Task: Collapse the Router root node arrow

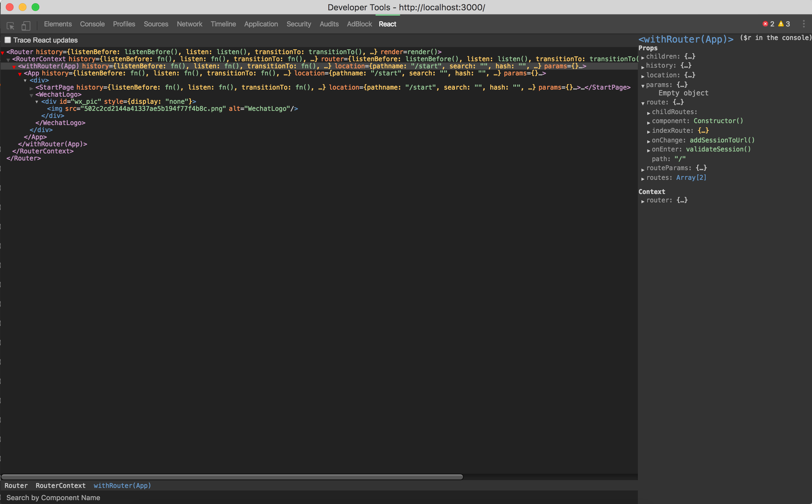Action: pos(3,53)
